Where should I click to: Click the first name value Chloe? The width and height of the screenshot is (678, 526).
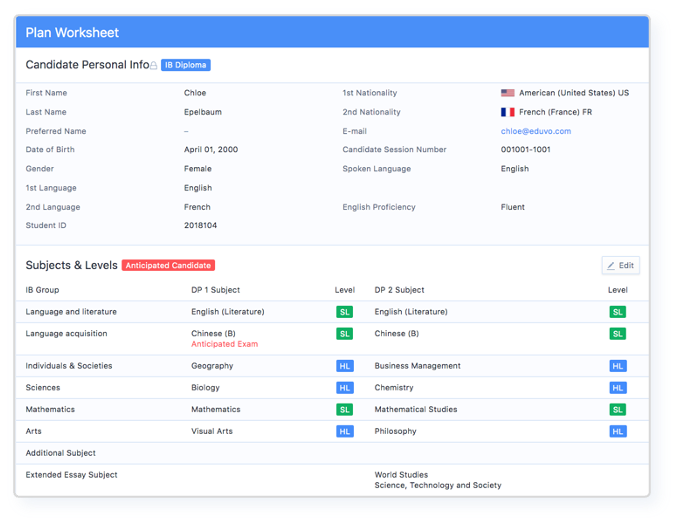tap(195, 93)
